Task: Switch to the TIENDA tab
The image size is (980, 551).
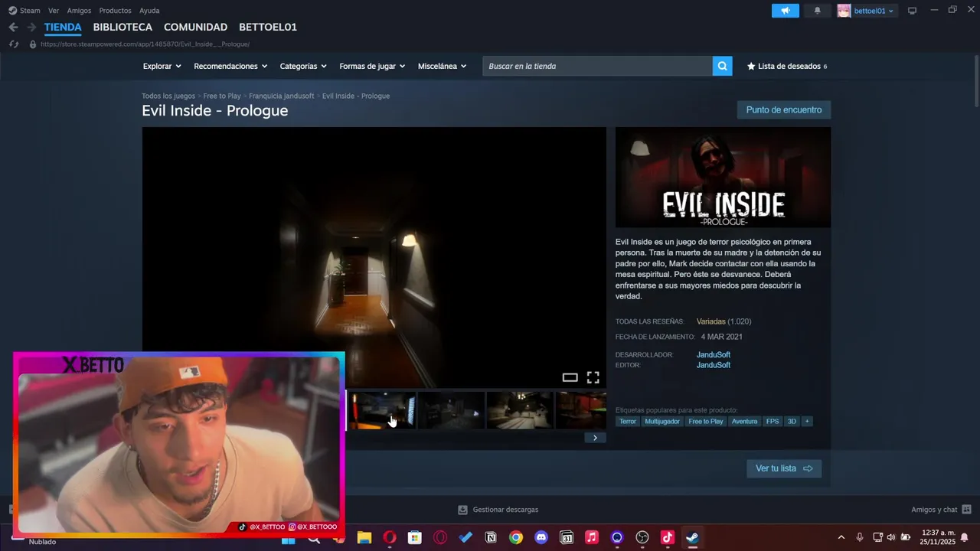Action: pyautogui.click(x=63, y=27)
